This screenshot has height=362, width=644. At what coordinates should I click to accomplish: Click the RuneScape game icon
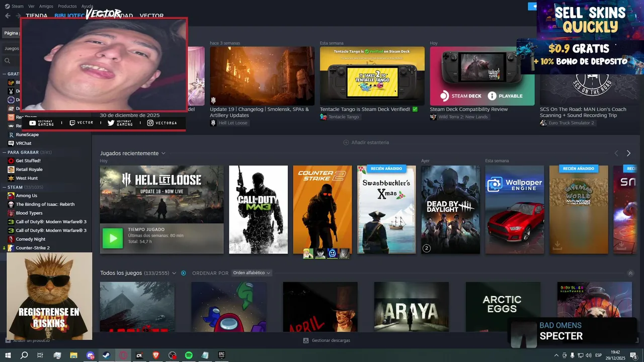pos(11,135)
